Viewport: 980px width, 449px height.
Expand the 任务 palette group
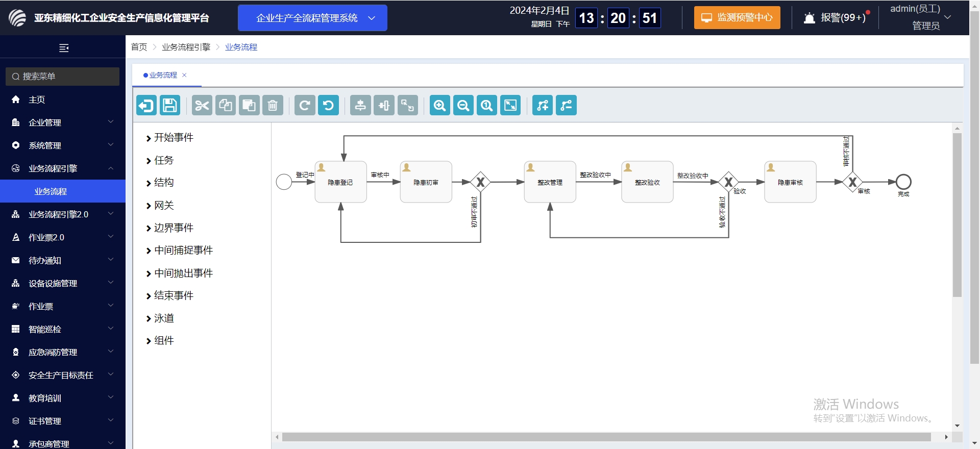click(x=160, y=161)
